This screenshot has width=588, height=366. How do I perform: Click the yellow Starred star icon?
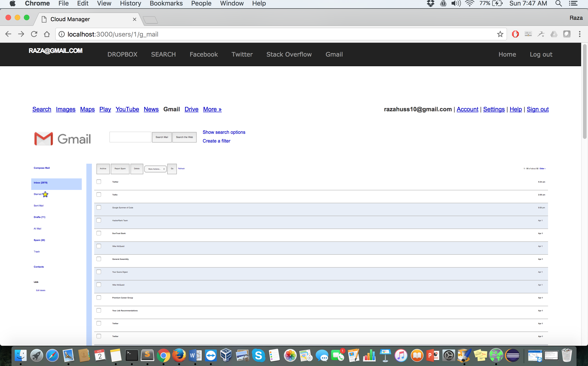pos(45,194)
